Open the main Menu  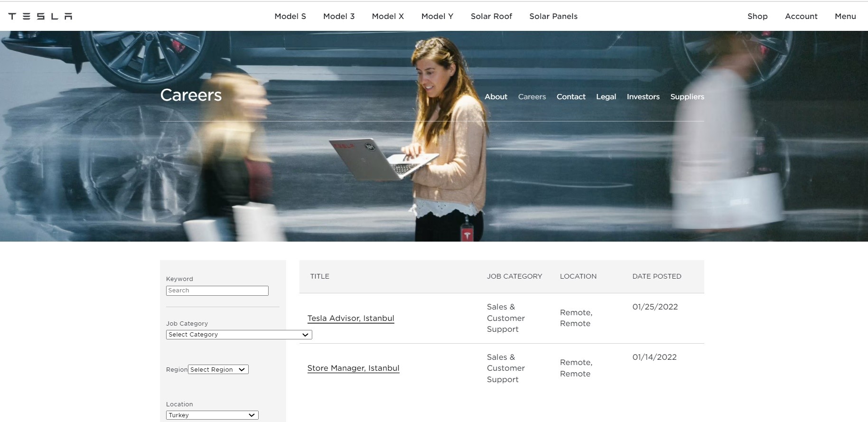(x=845, y=16)
